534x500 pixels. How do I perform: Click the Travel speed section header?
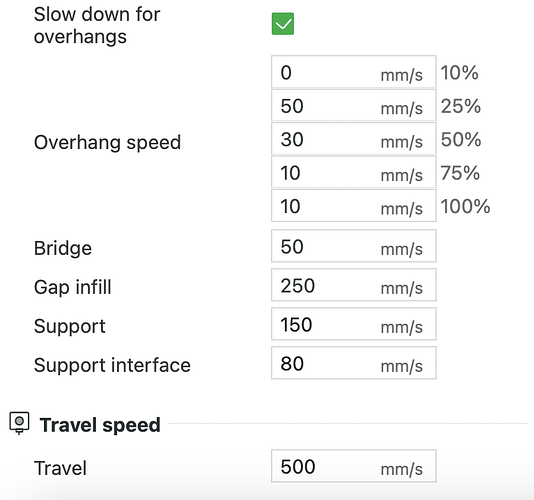(x=100, y=425)
